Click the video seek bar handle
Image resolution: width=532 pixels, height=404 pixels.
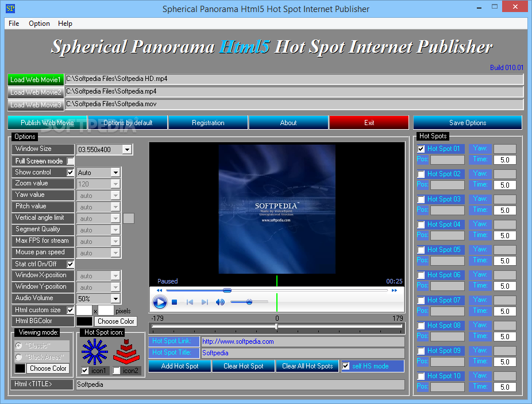(227, 290)
